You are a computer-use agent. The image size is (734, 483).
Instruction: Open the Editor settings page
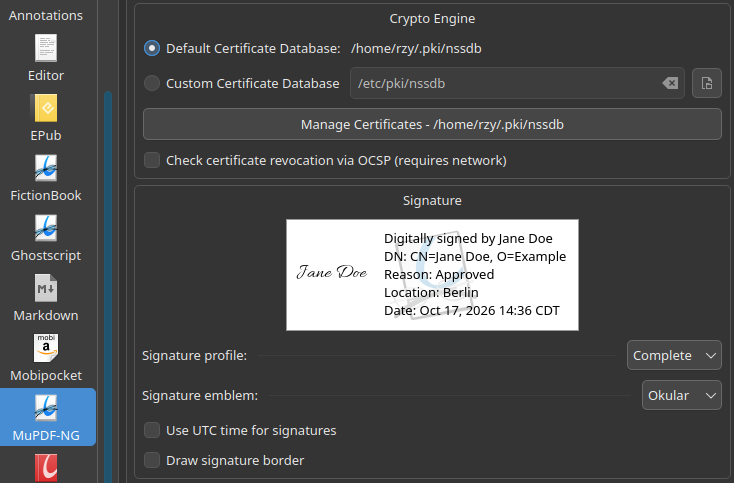pos(46,58)
